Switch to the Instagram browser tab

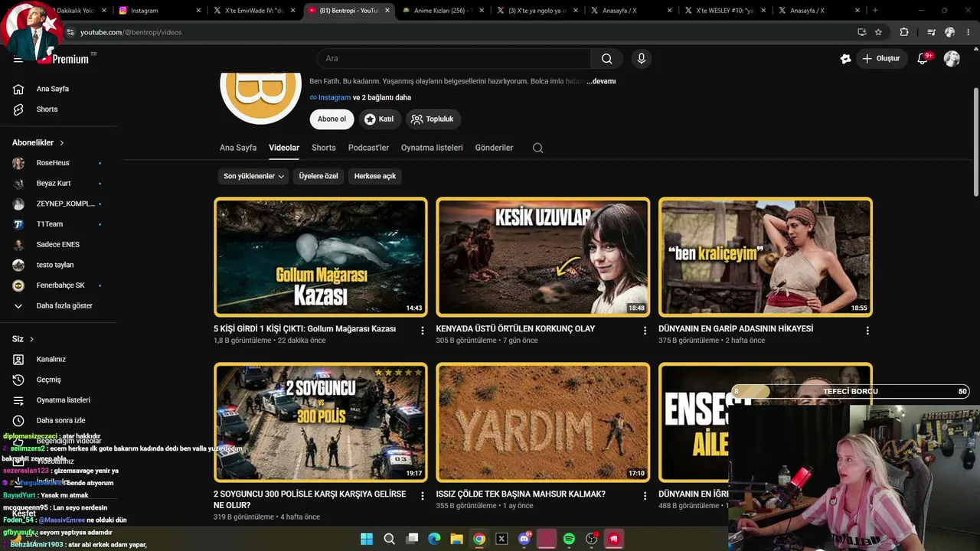159,10
